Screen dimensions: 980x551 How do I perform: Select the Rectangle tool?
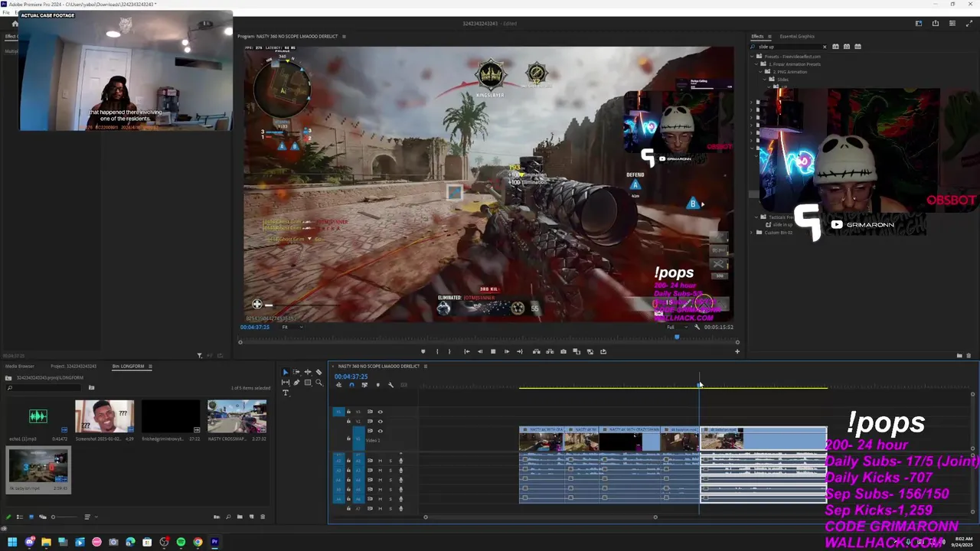click(x=308, y=383)
